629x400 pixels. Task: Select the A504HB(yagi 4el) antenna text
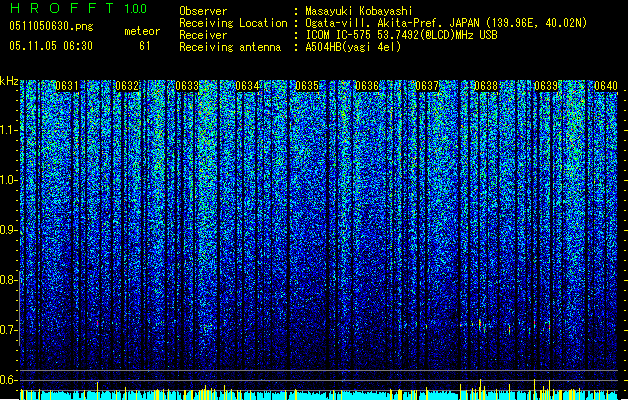tap(353, 47)
